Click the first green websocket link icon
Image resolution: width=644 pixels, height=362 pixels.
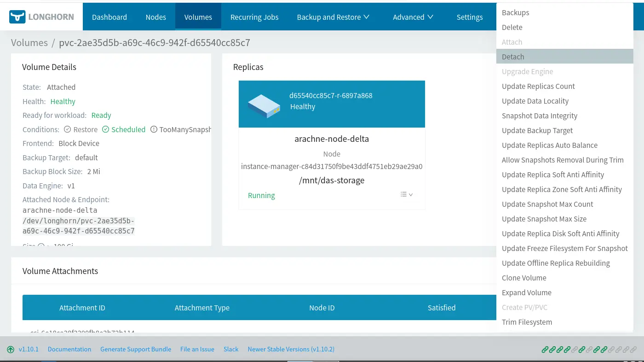pos(545,350)
